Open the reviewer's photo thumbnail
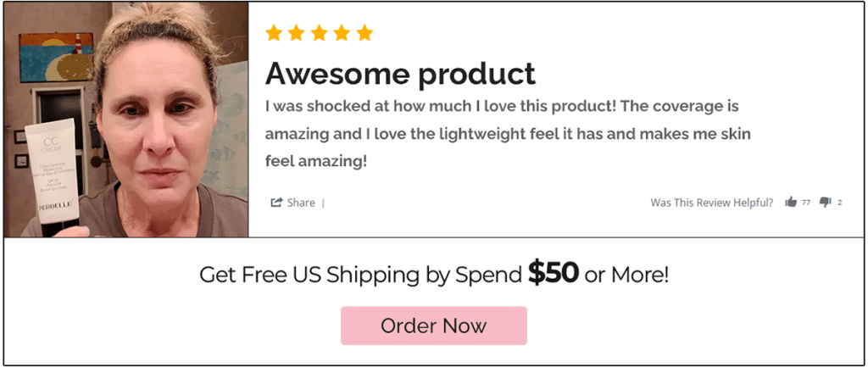868x367 pixels. tap(127, 119)
